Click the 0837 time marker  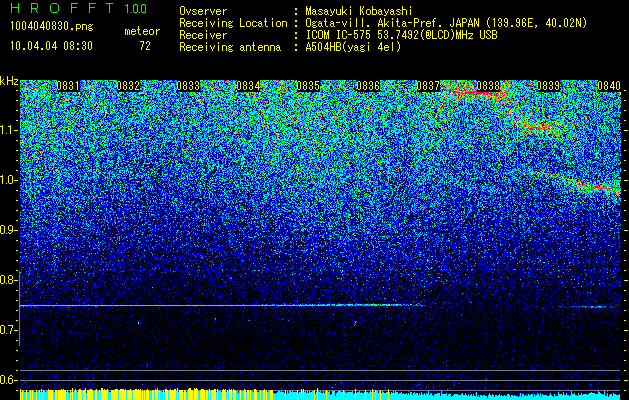pos(428,86)
